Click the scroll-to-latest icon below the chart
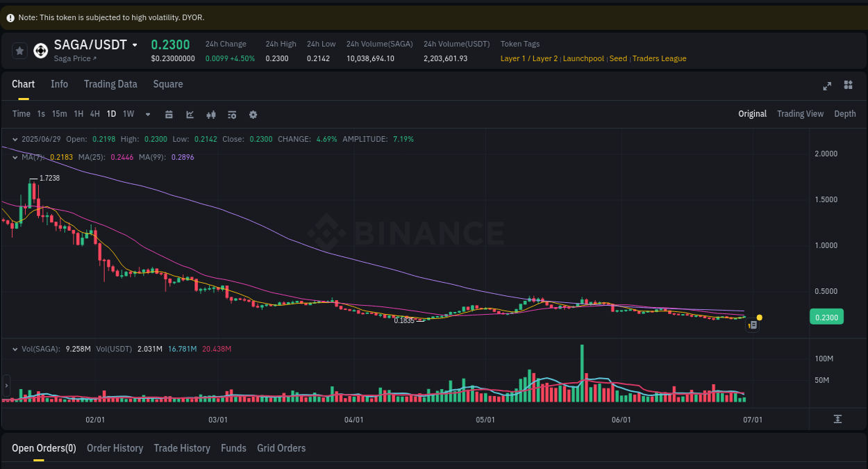Screen dimensions: 868x469 point(837,418)
